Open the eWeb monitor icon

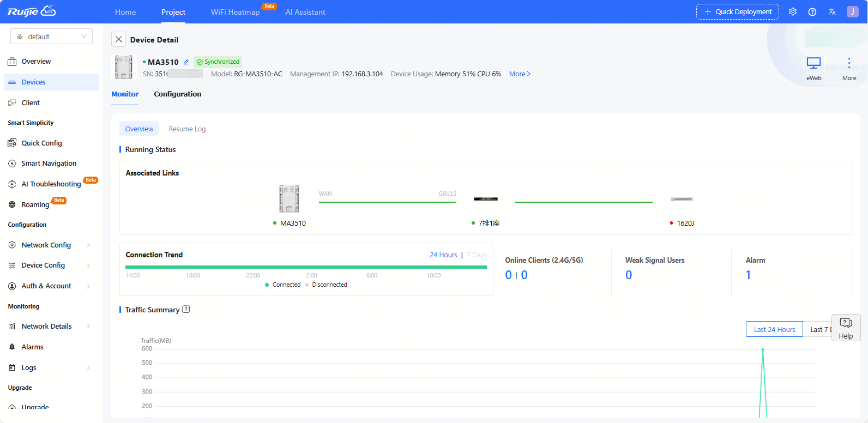pyautogui.click(x=813, y=63)
